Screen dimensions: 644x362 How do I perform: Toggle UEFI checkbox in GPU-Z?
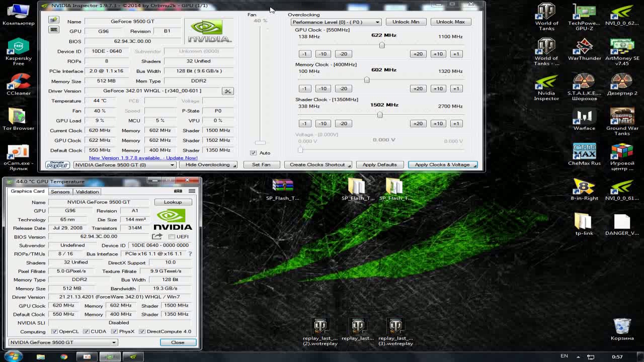172,236
